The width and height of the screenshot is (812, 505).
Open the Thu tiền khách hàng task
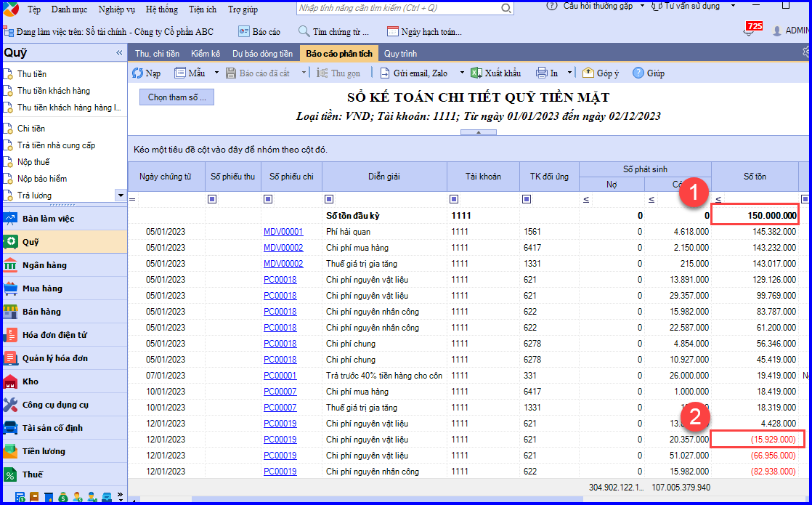[53, 91]
